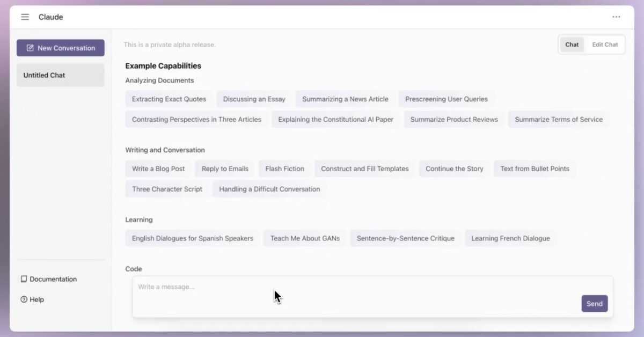This screenshot has height=337, width=644.
Task: Click the Example Capabilities heading
Action: tap(163, 66)
